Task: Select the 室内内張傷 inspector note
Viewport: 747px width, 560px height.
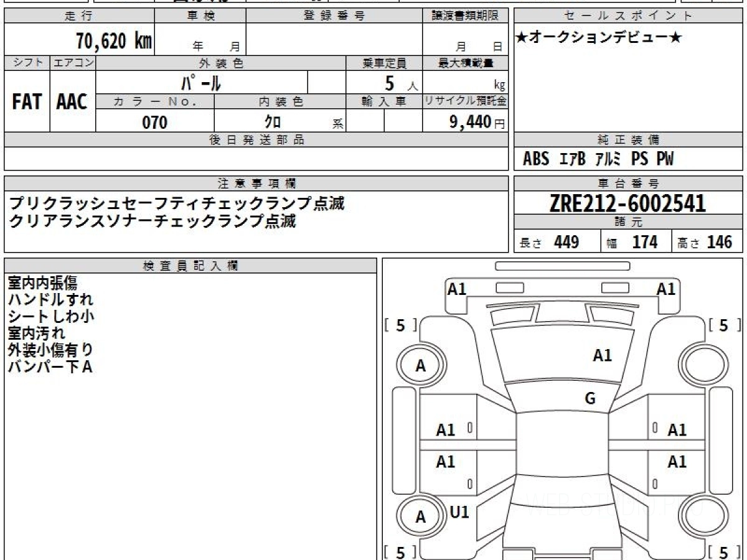Action: coord(43,283)
